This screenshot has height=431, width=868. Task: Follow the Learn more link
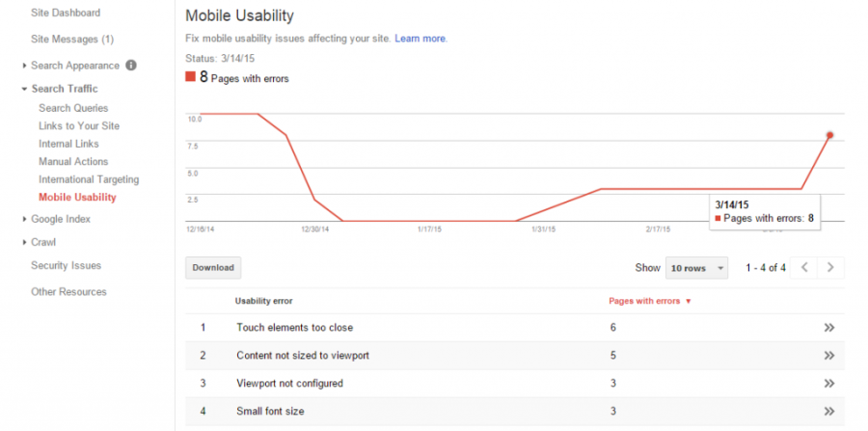tap(421, 39)
